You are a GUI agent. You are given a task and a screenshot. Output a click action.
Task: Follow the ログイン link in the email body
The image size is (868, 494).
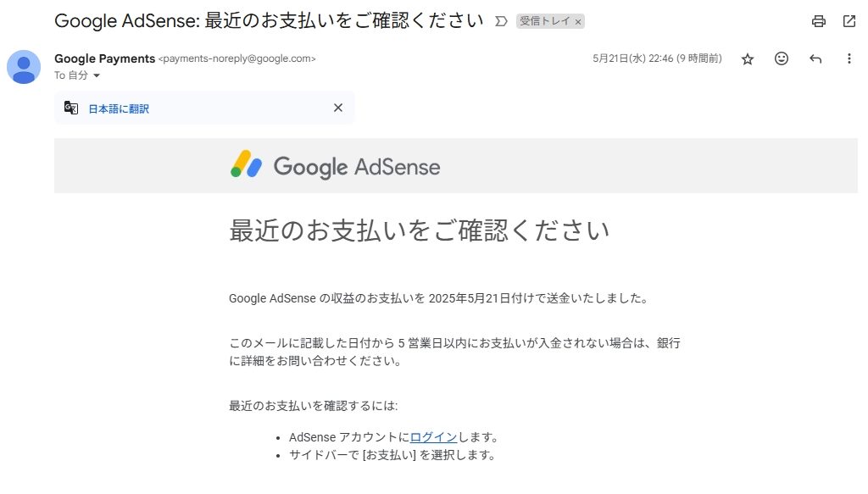pyautogui.click(x=433, y=437)
